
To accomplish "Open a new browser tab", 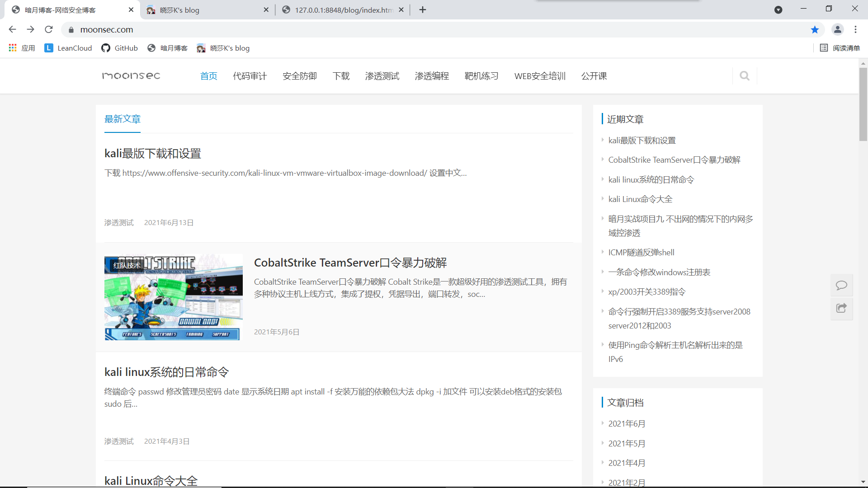I will click(423, 9).
